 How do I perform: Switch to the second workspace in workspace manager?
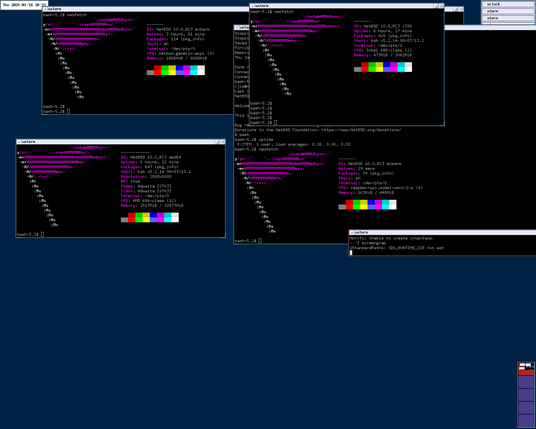click(x=526, y=382)
